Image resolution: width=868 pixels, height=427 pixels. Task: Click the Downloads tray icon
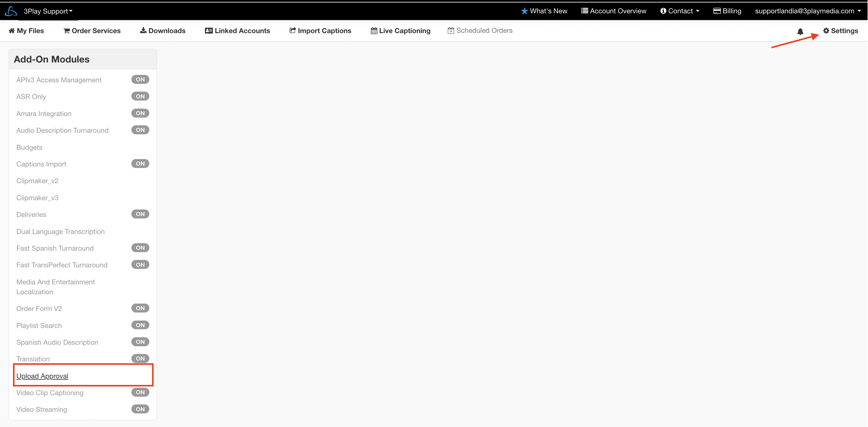143,30
